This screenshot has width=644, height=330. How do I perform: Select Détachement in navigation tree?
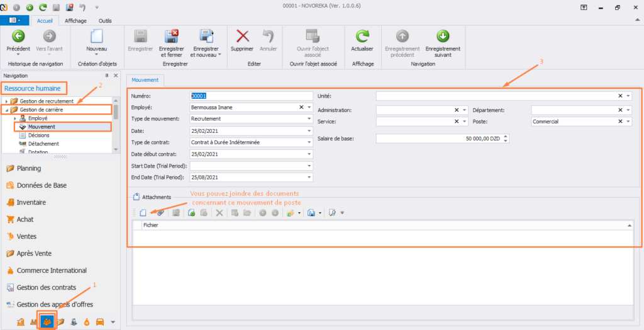tap(43, 144)
